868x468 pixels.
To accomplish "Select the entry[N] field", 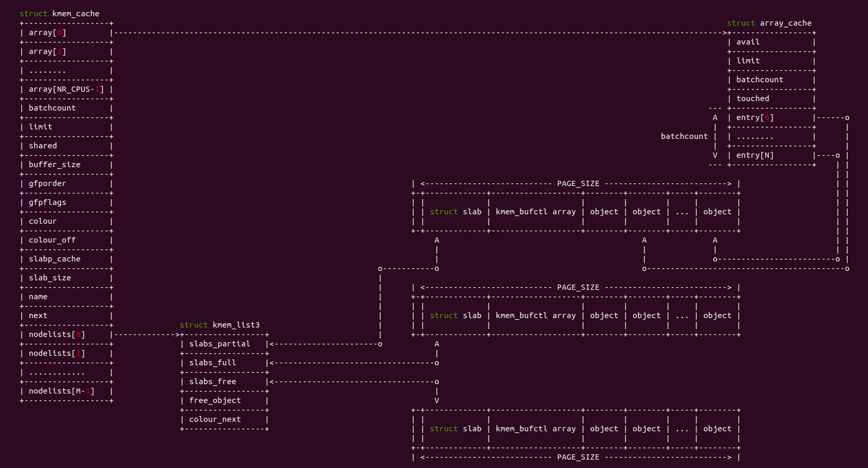I will click(755, 155).
